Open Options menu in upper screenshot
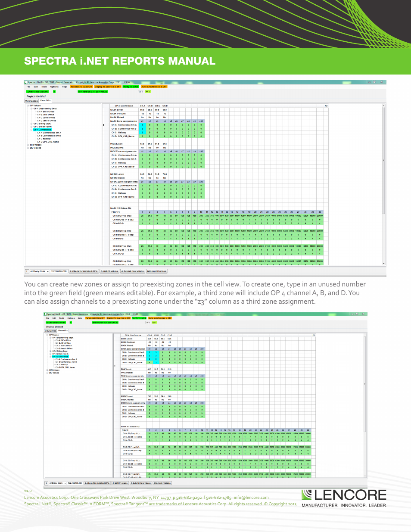Image resolution: width=411 pixels, height=532 pixels. pos(54,87)
